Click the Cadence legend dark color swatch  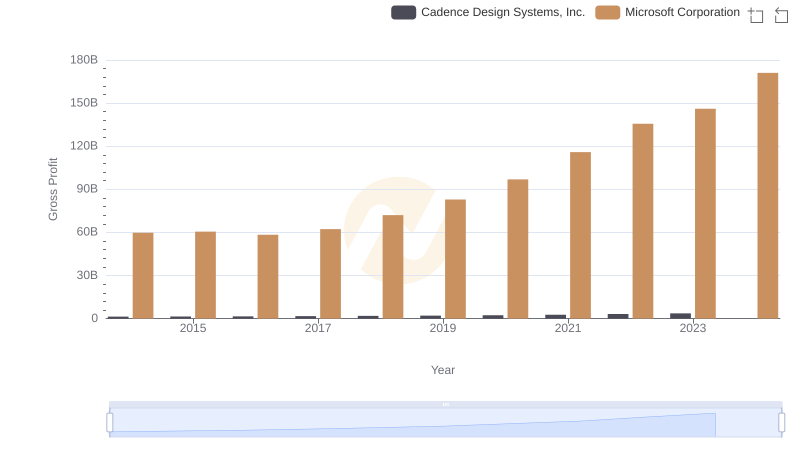pyautogui.click(x=404, y=12)
